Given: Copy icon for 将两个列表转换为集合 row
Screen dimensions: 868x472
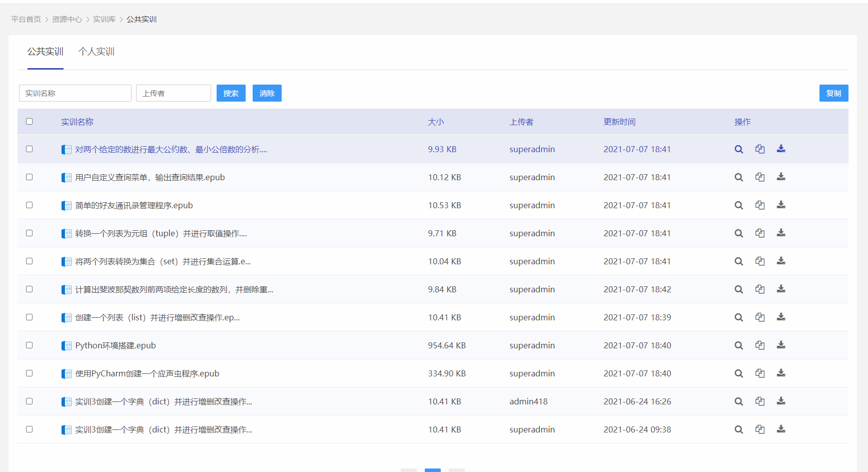Looking at the screenshot, I should (x=760, y=261).
